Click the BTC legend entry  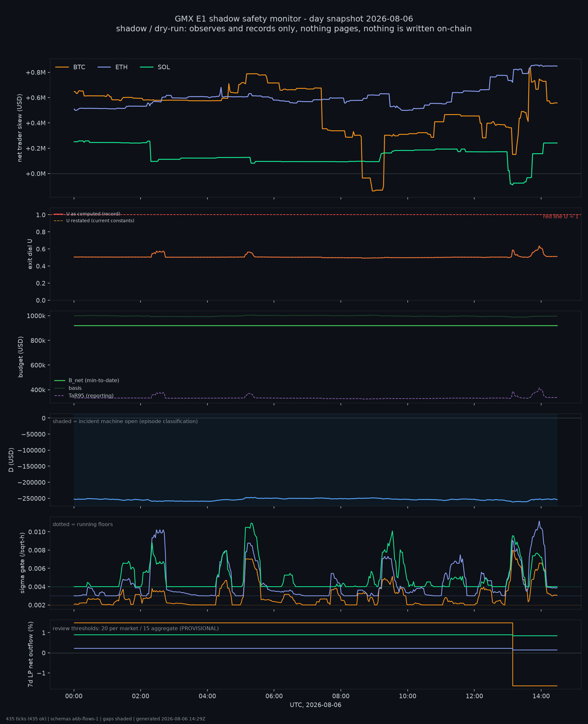[x=70, y=67]
